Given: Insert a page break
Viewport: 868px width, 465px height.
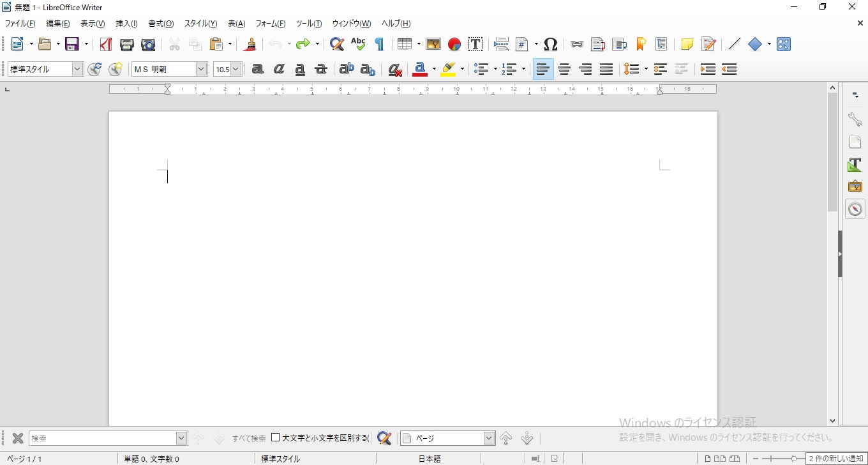Looking at the screenshot, I should click(502, 44).
